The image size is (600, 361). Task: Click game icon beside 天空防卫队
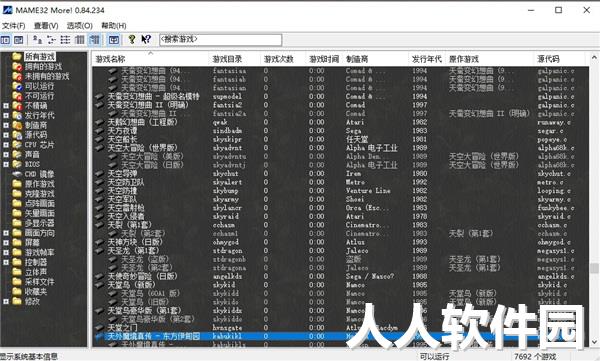coord(99,182)
